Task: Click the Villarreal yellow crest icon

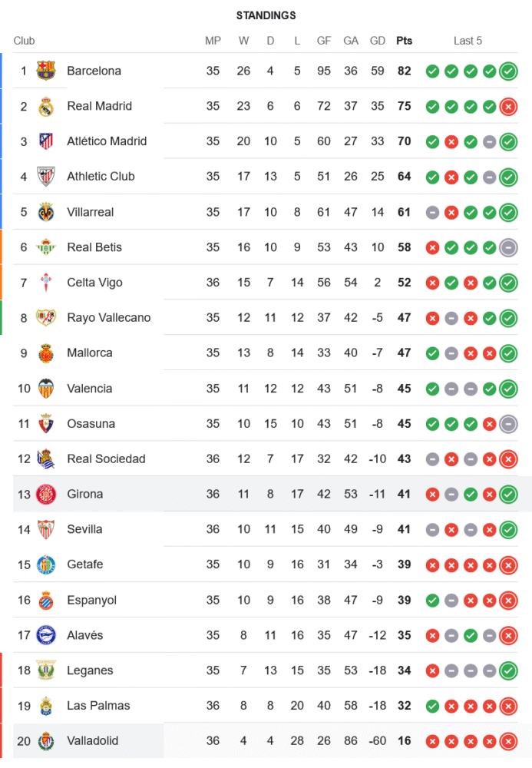Action: (x=46, y=212)
